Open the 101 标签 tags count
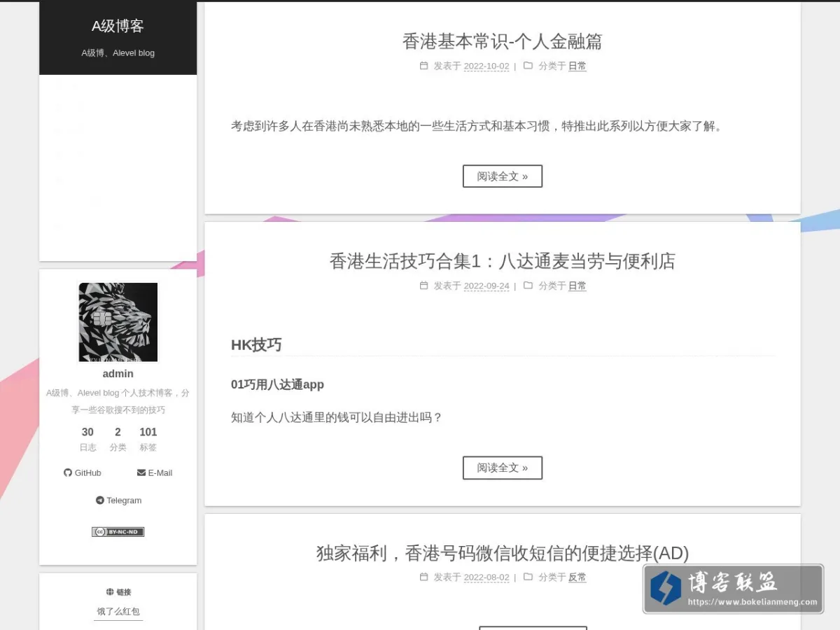 148,439
